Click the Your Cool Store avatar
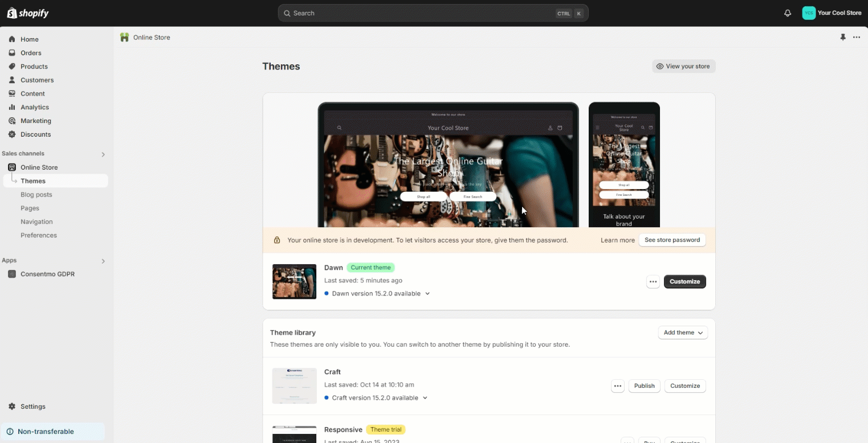The height and width of the screenshot is (443, 868). 809,13
